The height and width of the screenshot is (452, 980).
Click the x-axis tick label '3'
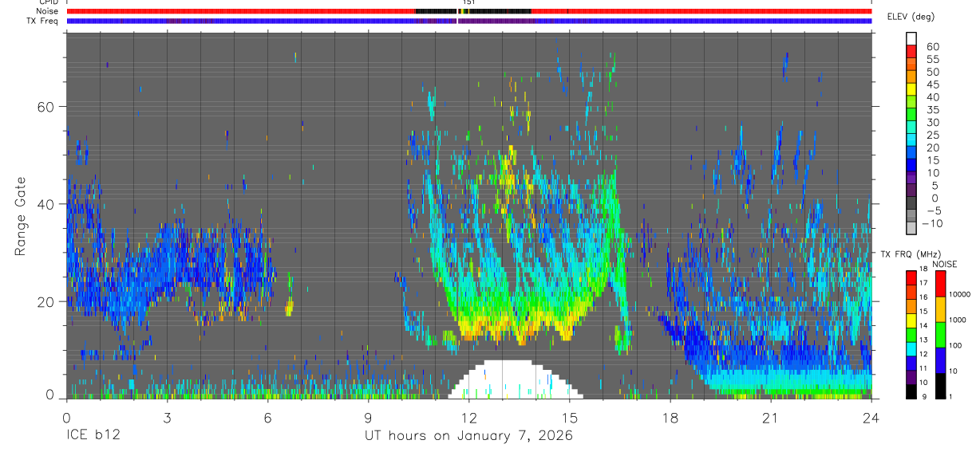tap(168, 417)
